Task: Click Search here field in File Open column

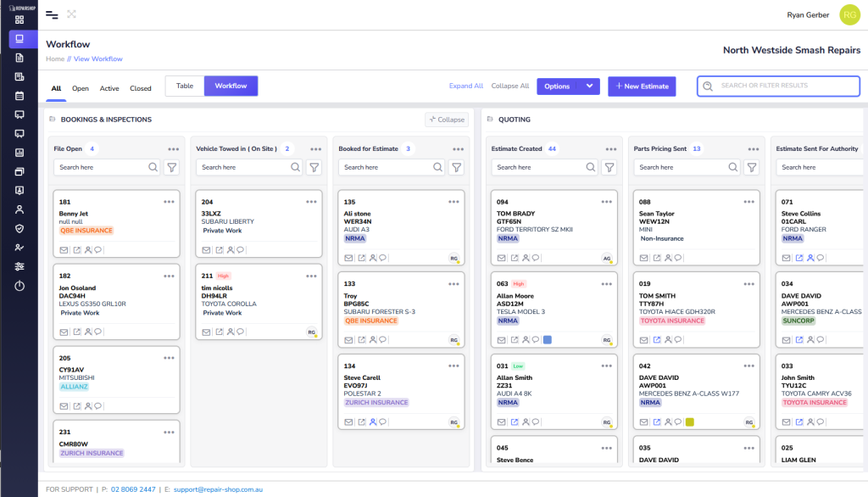Action: pyautogui.click(x=106, y=167)
